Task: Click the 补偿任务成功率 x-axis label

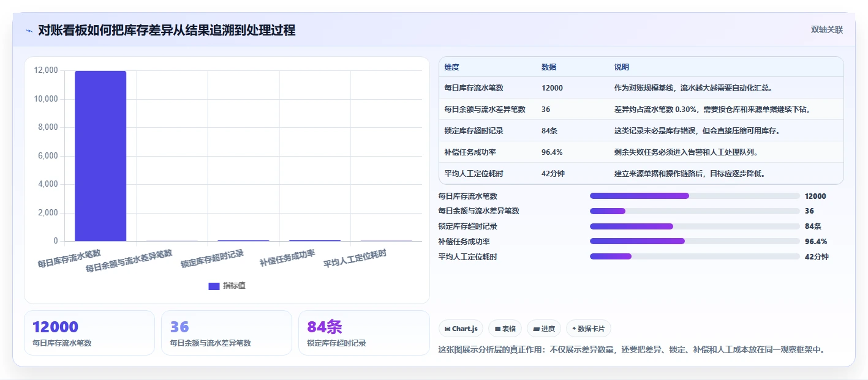Action: coord(287,257)
